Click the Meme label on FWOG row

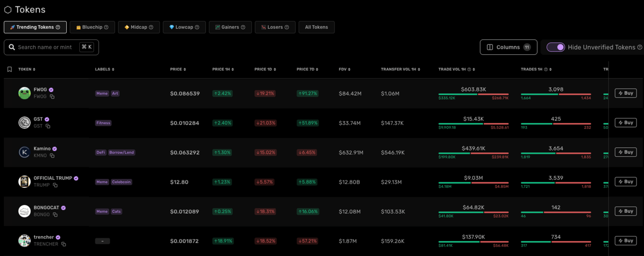point(102,94)
